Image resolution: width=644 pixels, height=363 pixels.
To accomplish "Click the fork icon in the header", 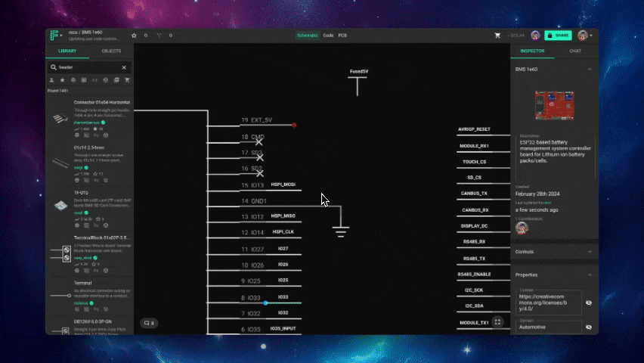I will click(x=159, y=36).
